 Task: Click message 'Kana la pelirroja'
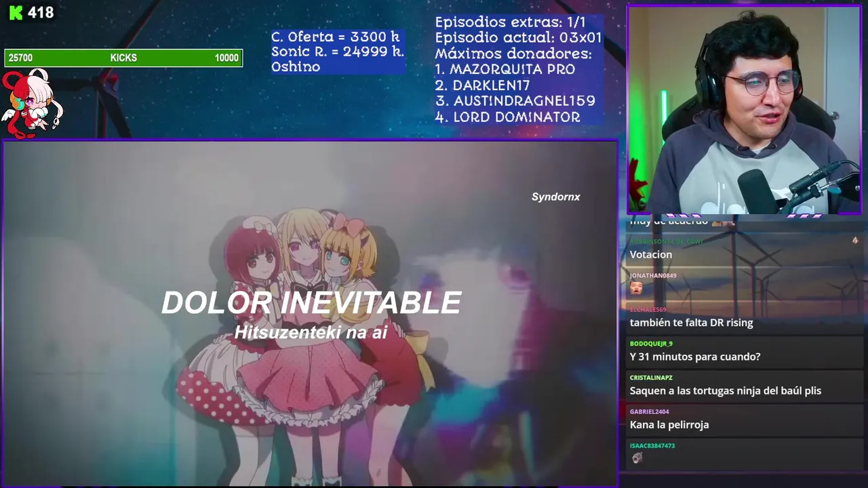click(x=669, y=424)
